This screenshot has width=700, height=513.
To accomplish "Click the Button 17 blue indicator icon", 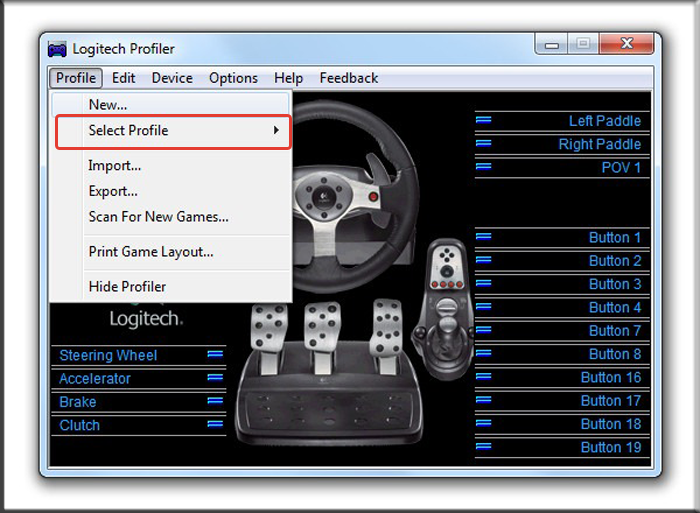I will point(483,400).
